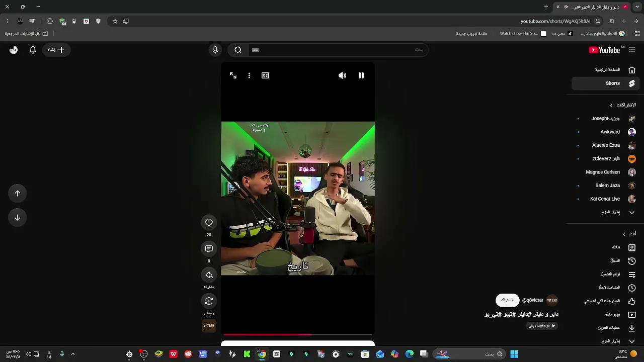Click the YouTube logo
Viewport: 644px width, 362px height.
(x=605, y=50)
